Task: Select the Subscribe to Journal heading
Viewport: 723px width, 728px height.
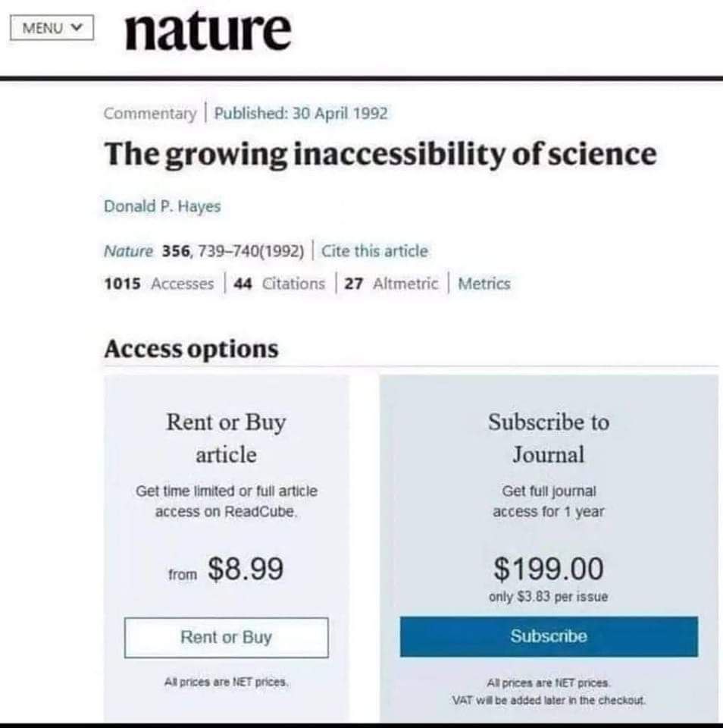Action: (x=548, y=438)
